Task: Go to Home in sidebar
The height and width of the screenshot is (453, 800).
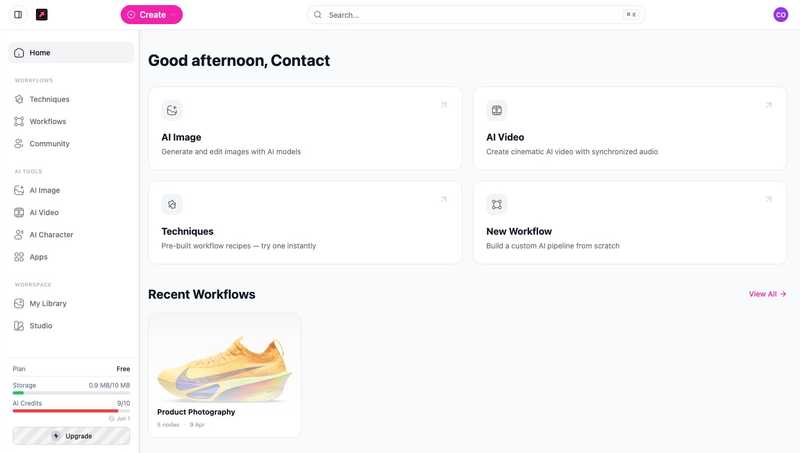Action: coord(71,53)
